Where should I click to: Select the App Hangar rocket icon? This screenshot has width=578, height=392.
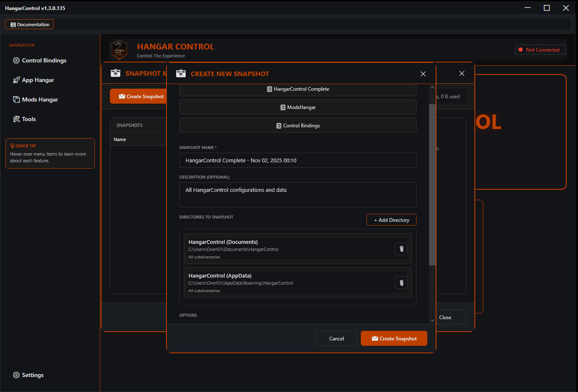[x=16, y=80]
